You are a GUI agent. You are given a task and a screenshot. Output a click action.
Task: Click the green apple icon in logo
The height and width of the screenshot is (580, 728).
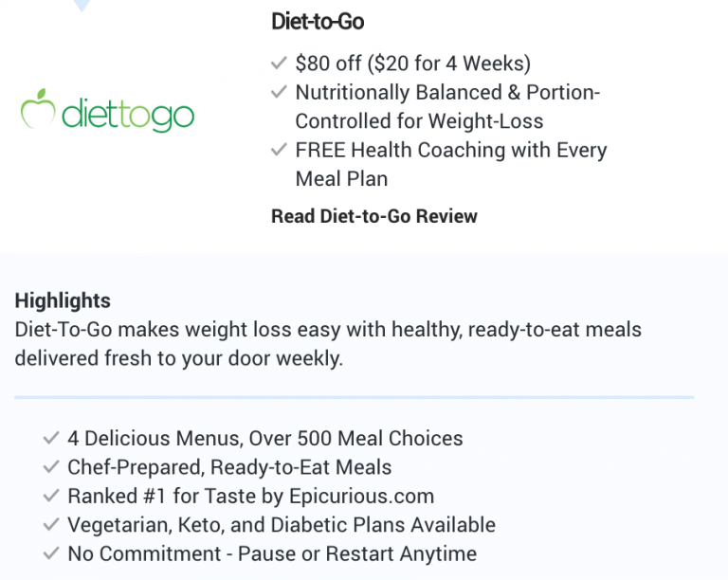[38, 109]
